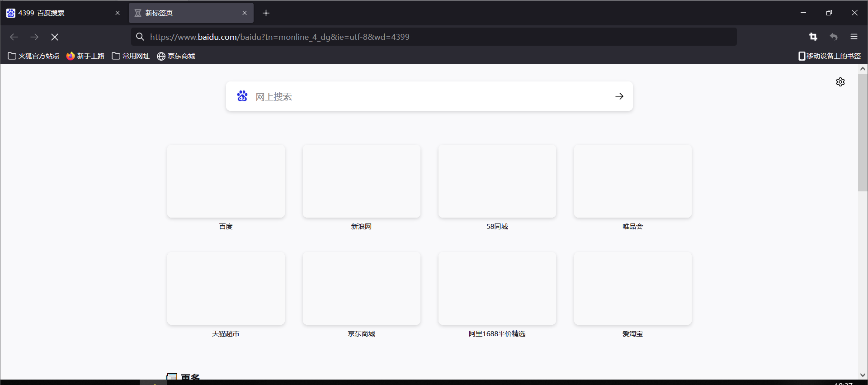The image size is (868, 385).
Task: Submit search with the arrow button
Action: 619,96
